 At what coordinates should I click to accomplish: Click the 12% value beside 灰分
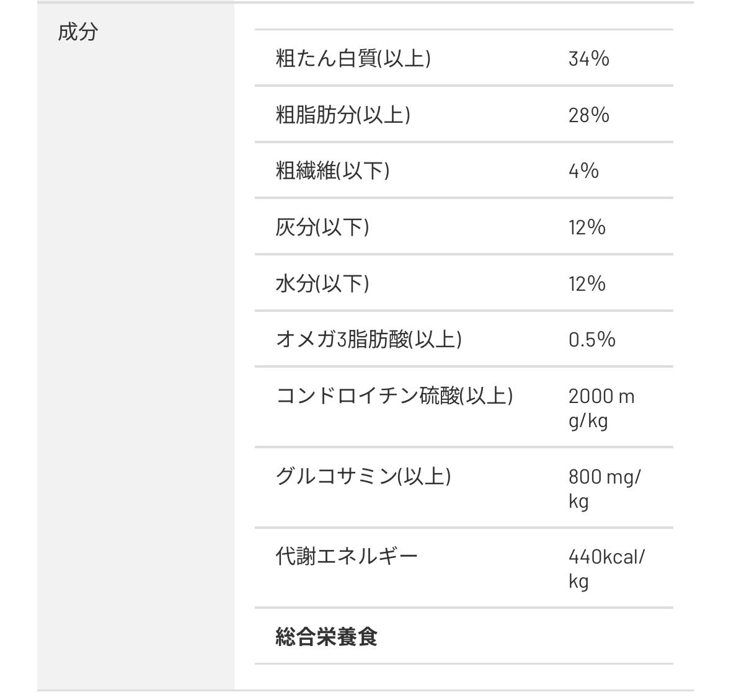click(587, 228)
